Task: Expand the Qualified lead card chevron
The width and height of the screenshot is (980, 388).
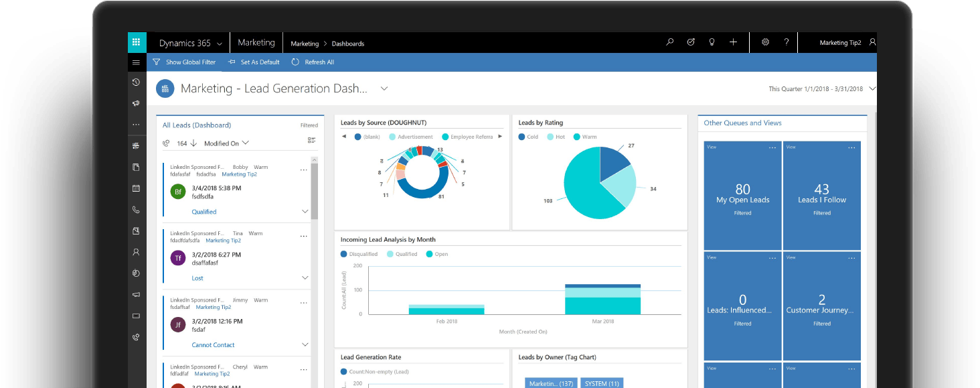Action: 305,211
